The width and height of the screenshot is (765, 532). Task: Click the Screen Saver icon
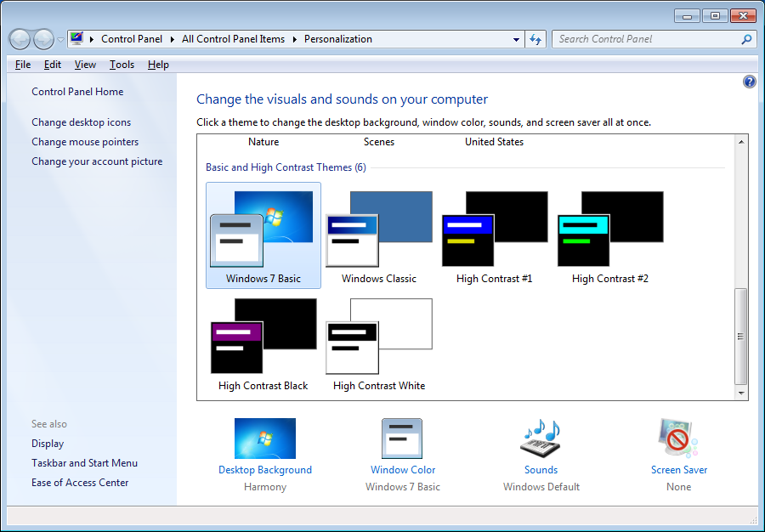point(678,439)
